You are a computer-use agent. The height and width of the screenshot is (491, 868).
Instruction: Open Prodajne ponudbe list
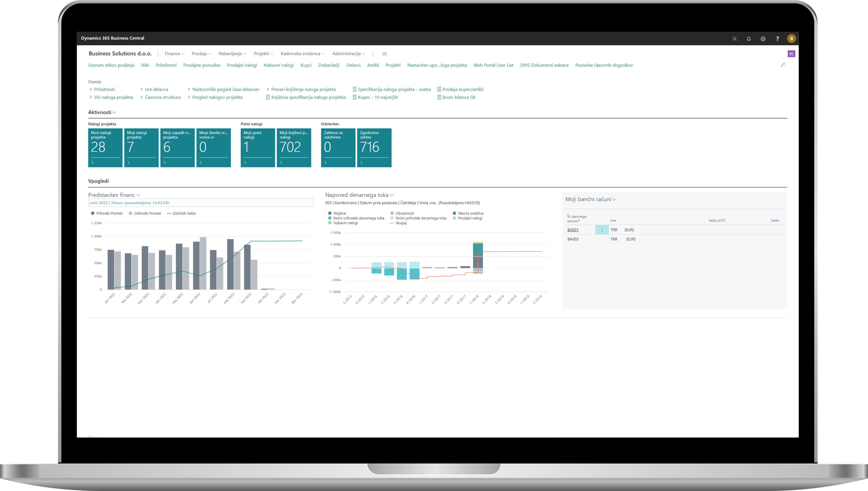click(201, 65)
